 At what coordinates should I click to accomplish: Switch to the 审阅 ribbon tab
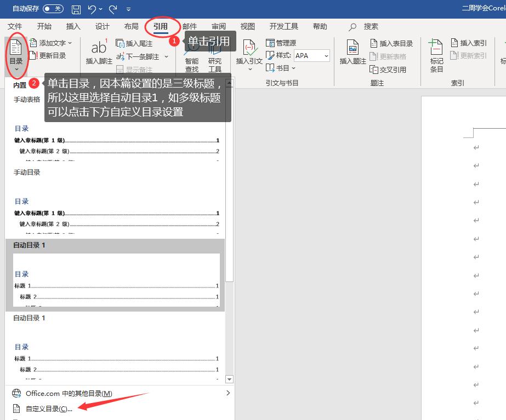click(219, 26)
